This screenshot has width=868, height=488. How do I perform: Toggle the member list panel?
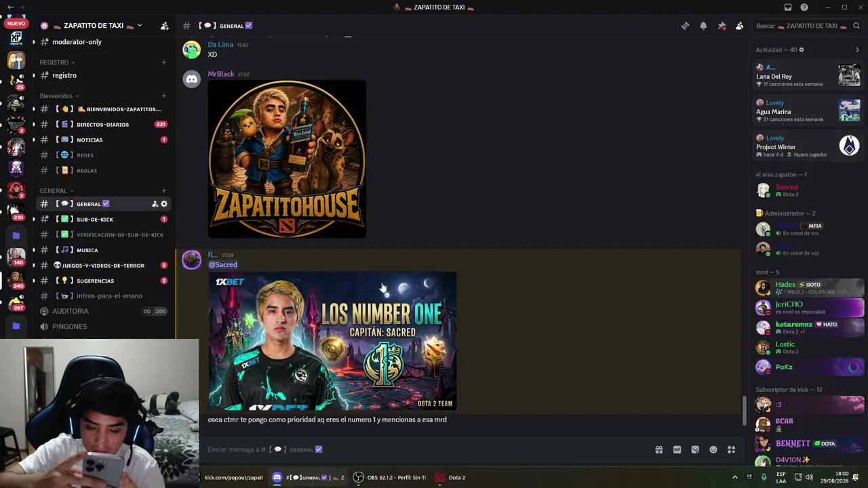(x=740, y=26)
